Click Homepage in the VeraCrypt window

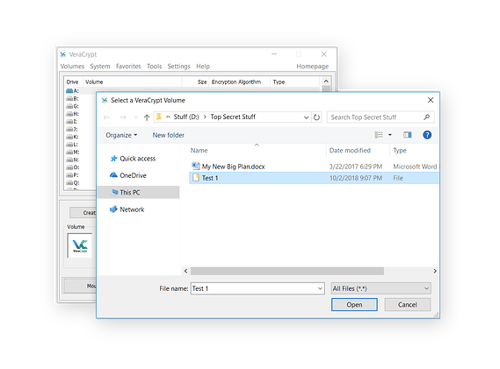[312, 66]
